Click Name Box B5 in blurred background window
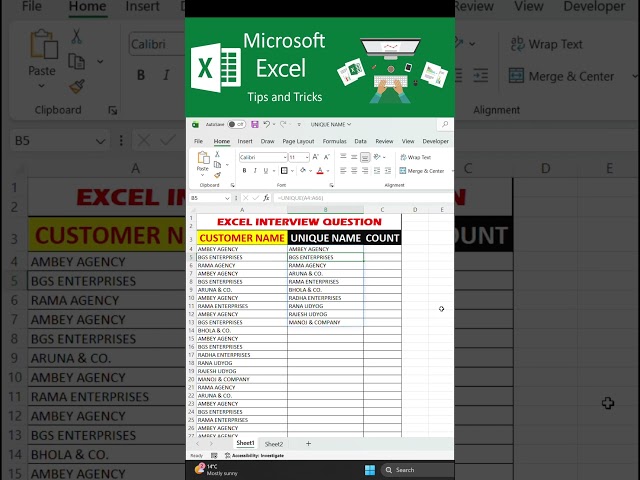The image size is (640, 480). point(60,141)
